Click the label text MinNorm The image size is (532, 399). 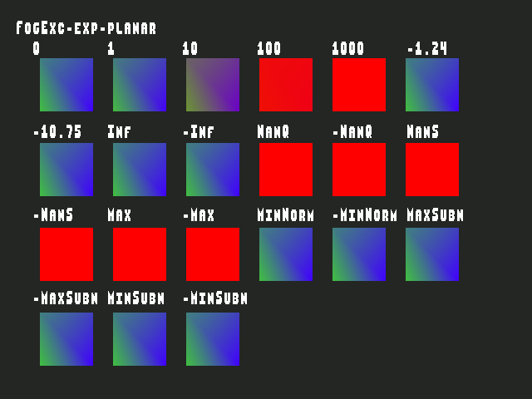click(286, 214)
